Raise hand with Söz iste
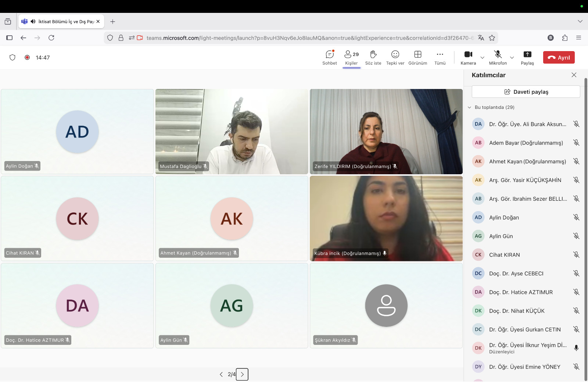 click(x=373, y=57)
